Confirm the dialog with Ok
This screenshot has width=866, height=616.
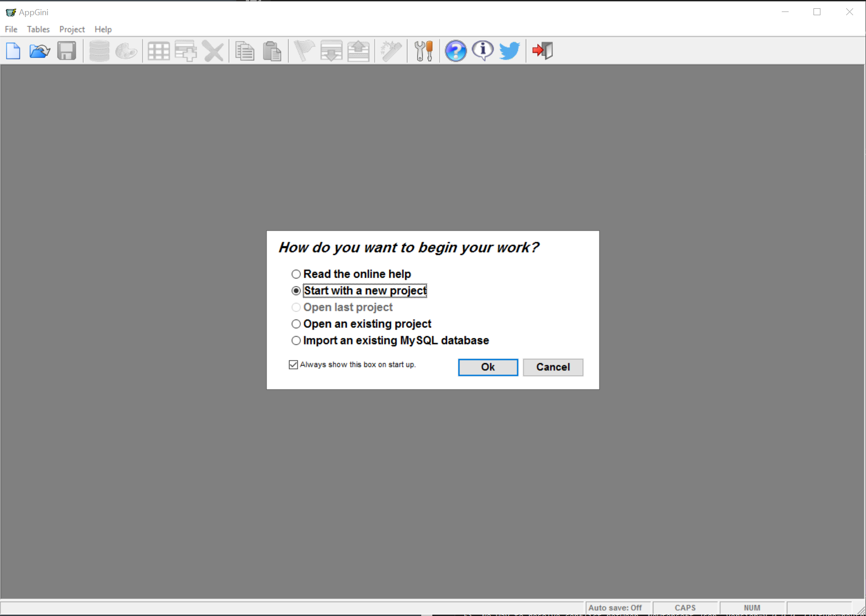coord(488,367)
